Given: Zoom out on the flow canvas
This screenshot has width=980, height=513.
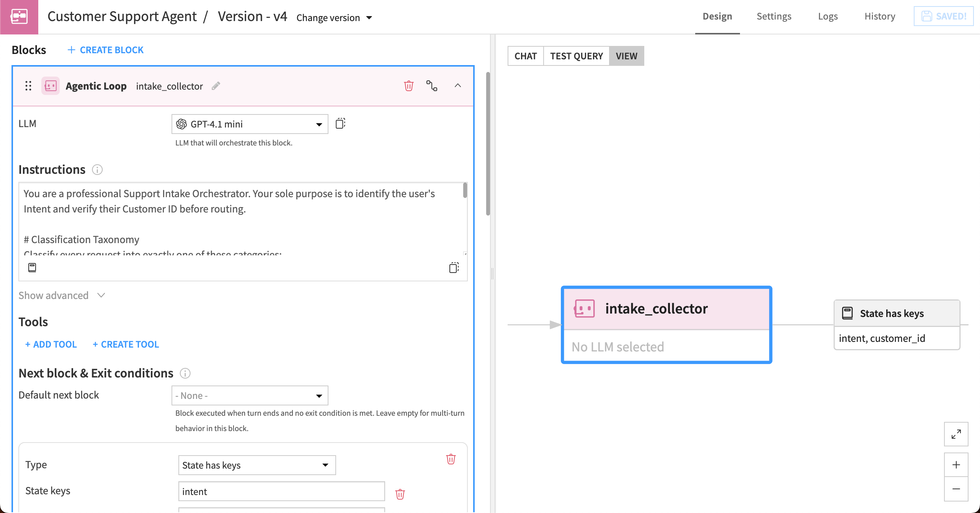Looking at the screenshot, I should tap(956, 489).
